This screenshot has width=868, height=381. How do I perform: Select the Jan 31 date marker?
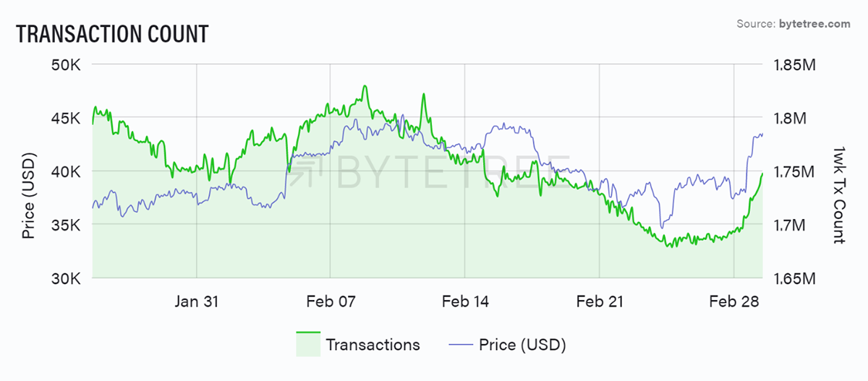click(x=197, y=301)
